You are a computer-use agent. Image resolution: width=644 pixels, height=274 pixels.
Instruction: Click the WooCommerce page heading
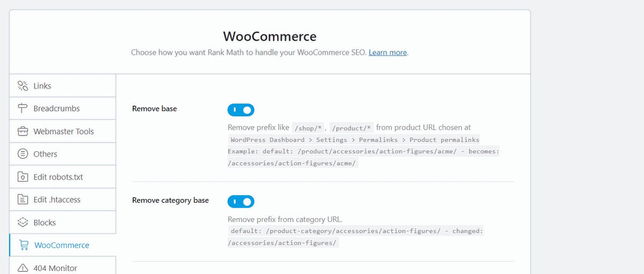click(x=270, y=36)
